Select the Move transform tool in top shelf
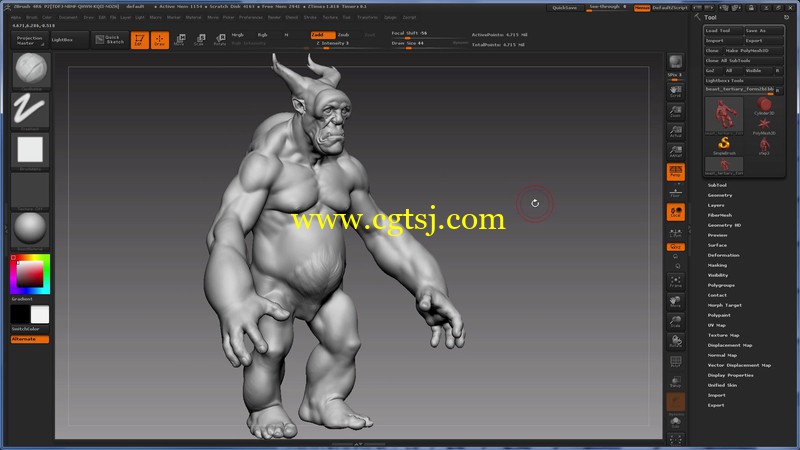800x450 pixels. tap(180, 40)
